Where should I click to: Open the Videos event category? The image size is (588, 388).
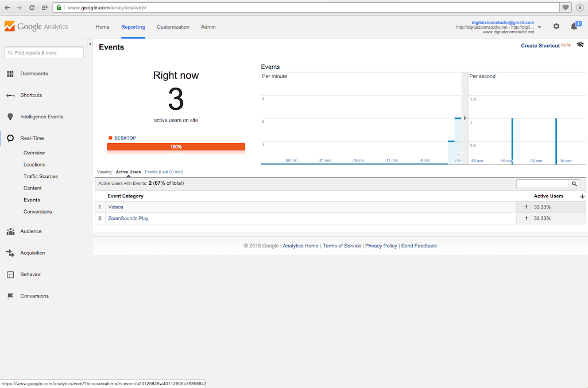115,207
